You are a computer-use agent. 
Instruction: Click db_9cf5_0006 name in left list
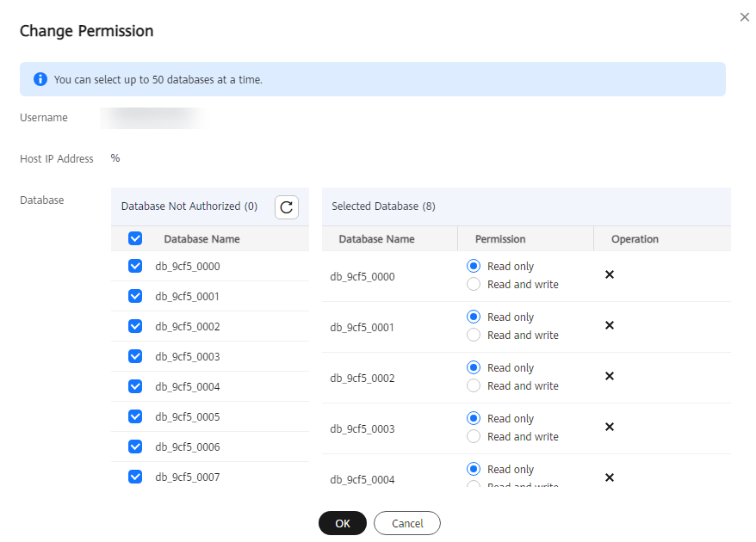[188, 447]
